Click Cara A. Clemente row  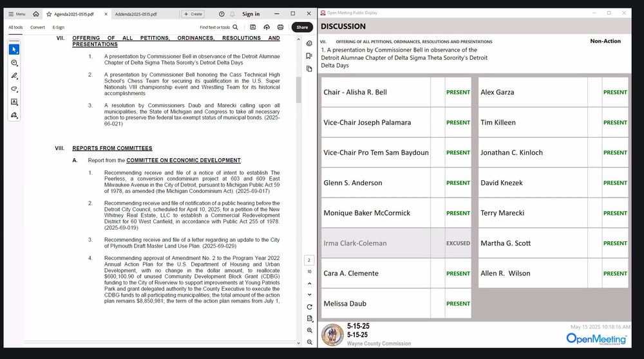(396, 273)
